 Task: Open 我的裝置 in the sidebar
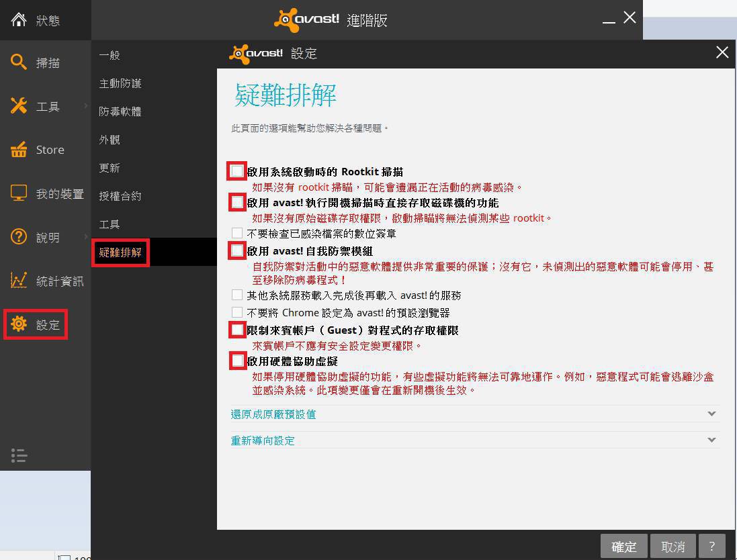60,193
